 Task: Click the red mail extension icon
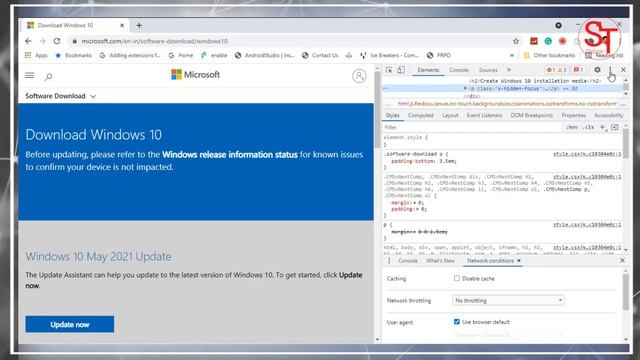pyautogui.click(x=534, y=41)
